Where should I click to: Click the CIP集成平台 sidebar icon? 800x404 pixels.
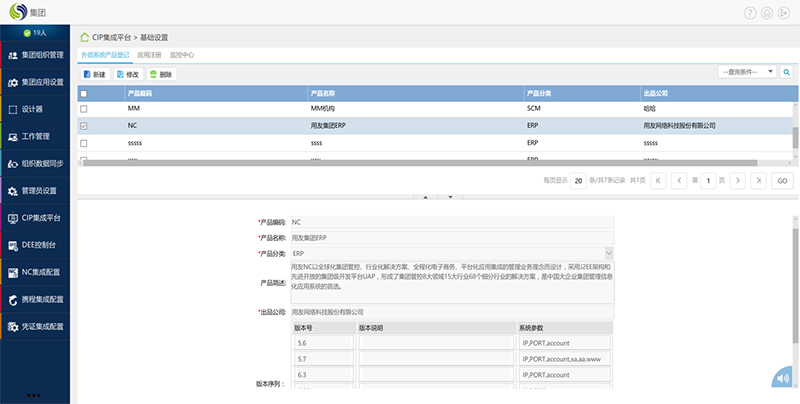pos(13,218)
